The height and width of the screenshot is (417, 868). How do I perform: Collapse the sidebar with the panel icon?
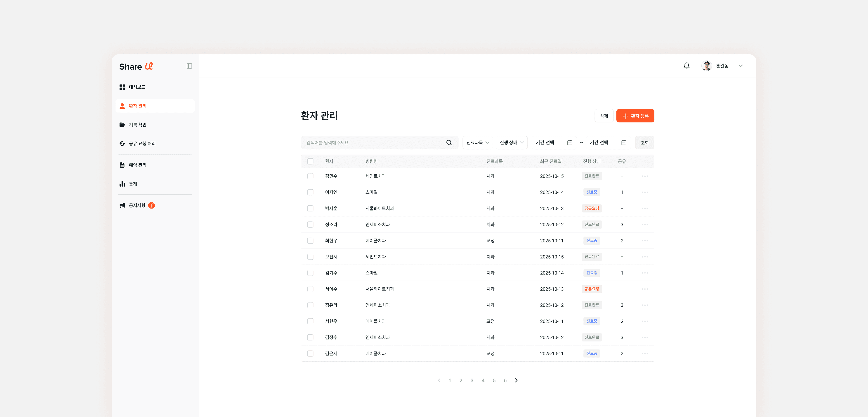click(x=189, y=66)
